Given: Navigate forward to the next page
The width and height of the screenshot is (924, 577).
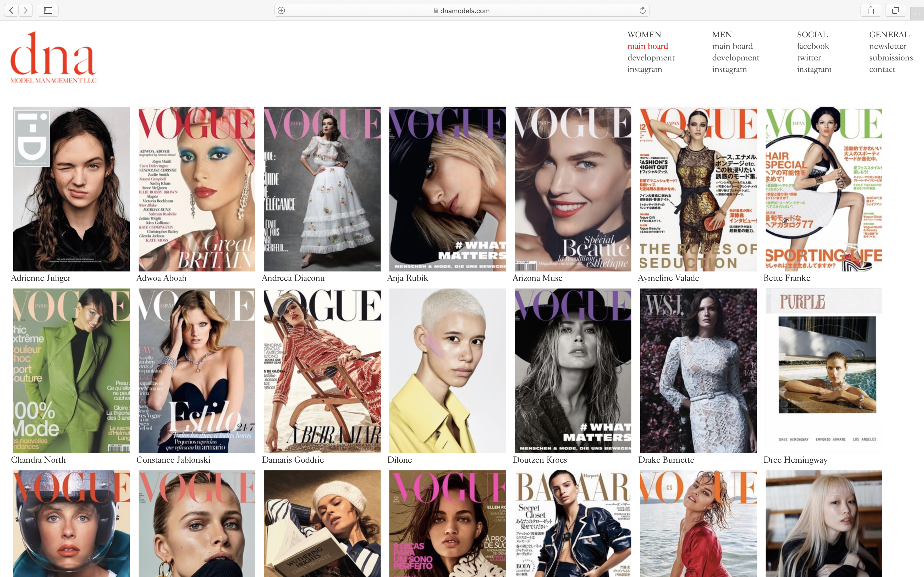Looking at the screenshot, I should (x=26, y=10).
